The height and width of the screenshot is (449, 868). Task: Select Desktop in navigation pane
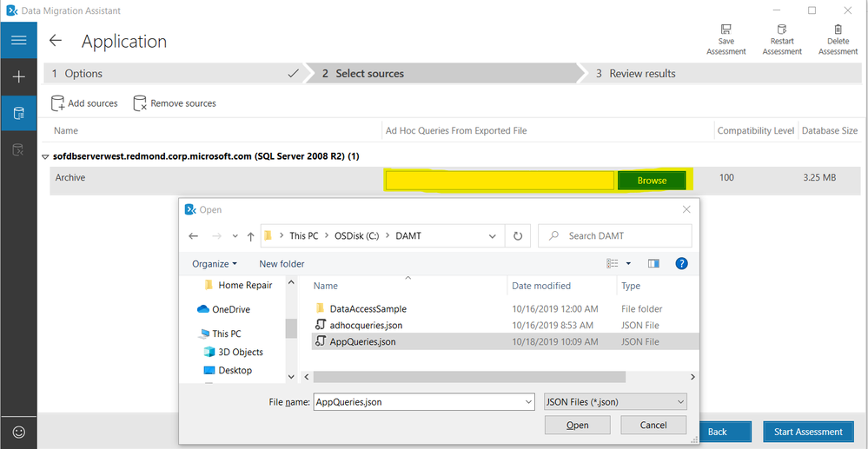(228, 370)
